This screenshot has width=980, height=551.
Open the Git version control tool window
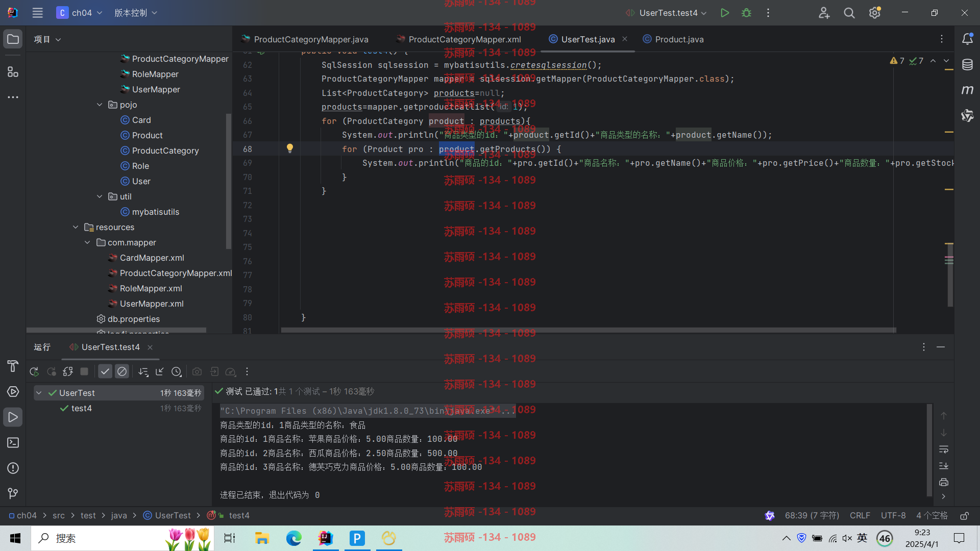[x=13, y=493]
